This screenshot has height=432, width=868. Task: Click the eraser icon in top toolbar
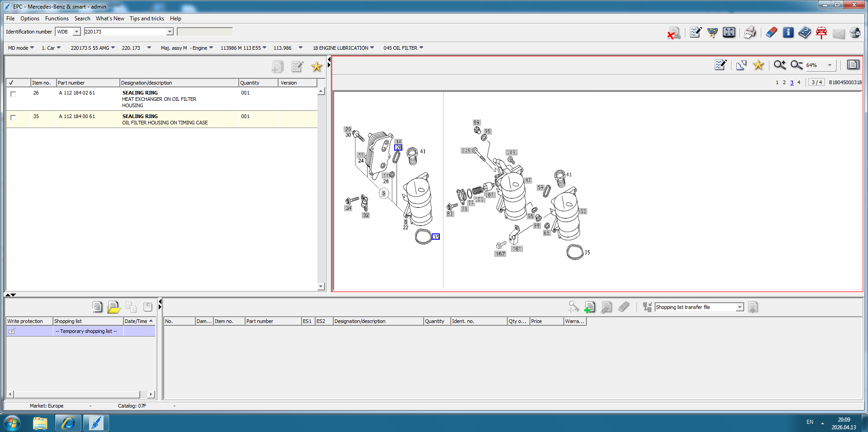coord(771,33)
